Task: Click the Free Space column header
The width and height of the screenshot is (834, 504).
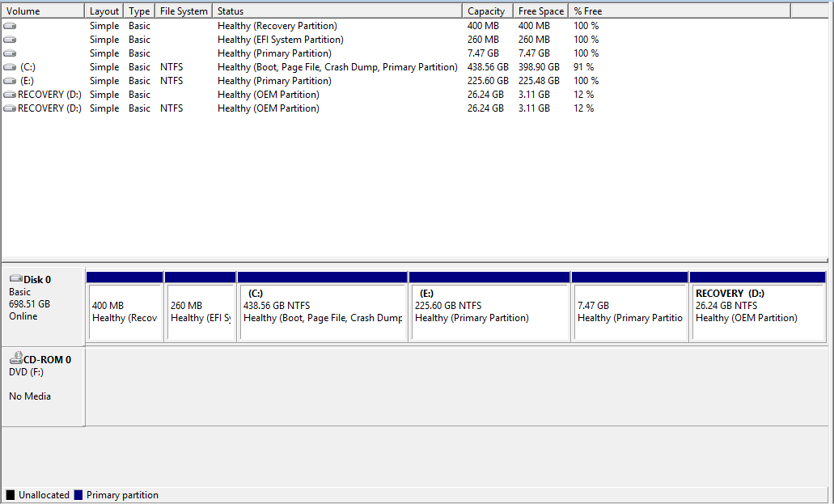Action: (x=540, y=11)
